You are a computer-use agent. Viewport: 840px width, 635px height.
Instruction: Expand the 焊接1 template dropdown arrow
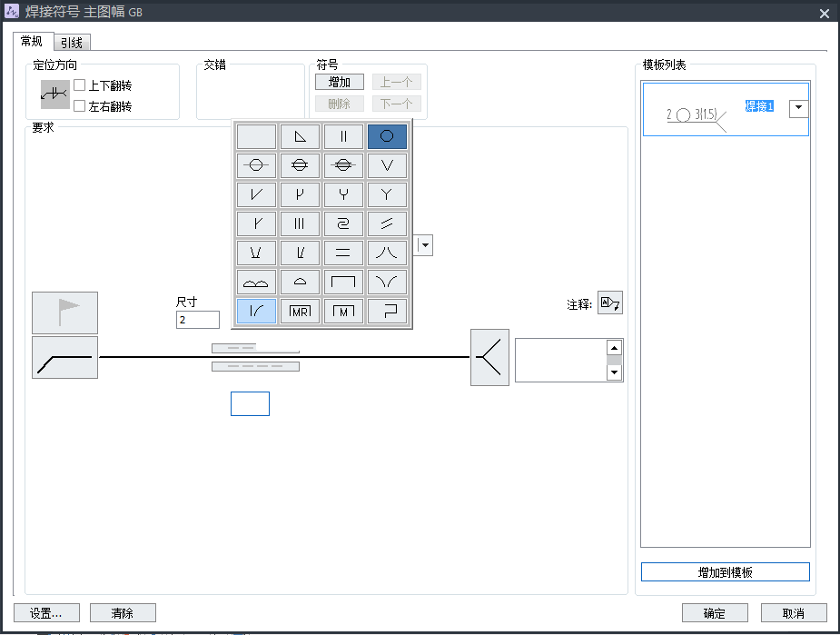pyautogui.click(x=798, y=108)
